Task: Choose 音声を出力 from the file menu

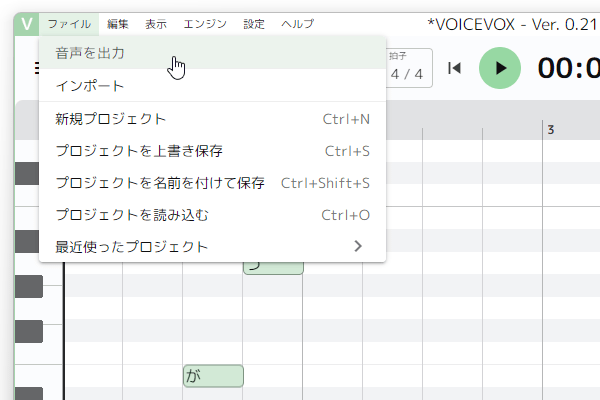Action: [x=212, y=53]
